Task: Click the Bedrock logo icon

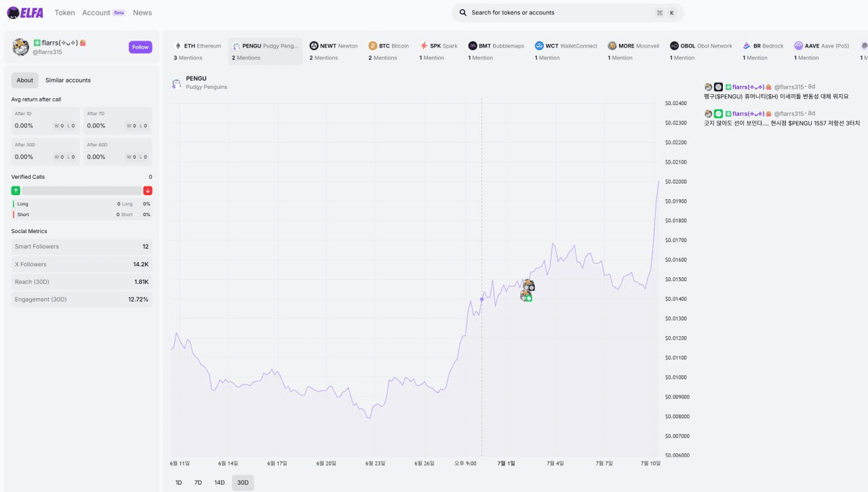Action: pos(747,46)
